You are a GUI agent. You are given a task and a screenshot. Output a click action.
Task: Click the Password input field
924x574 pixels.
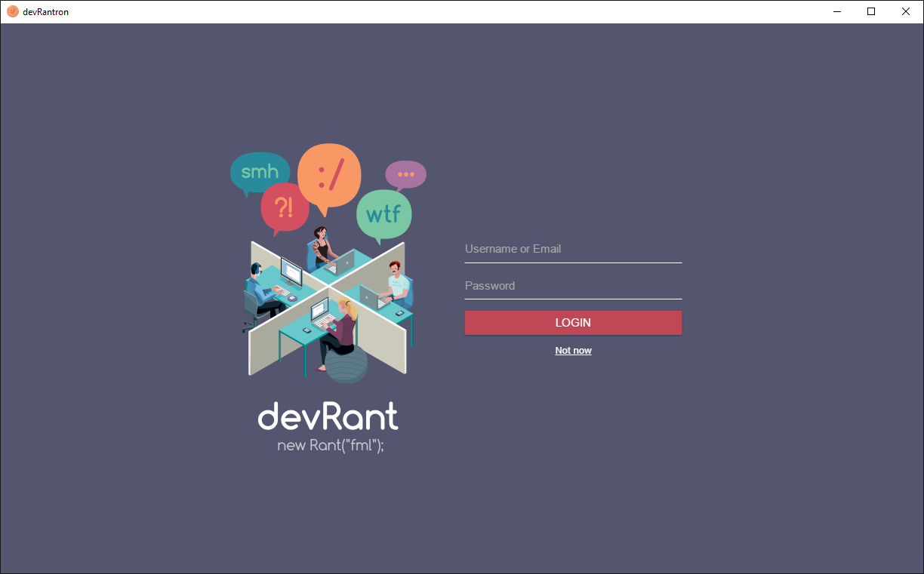click(573, 286)
